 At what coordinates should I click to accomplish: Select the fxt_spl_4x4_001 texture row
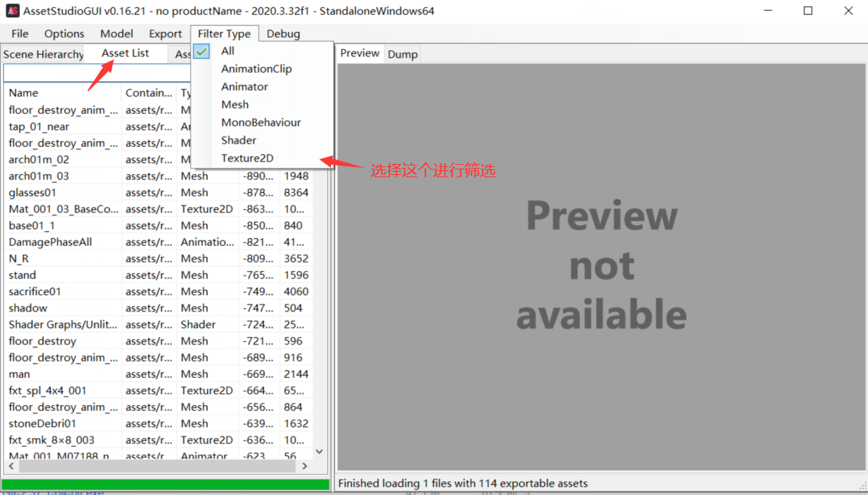click(158, 390)
